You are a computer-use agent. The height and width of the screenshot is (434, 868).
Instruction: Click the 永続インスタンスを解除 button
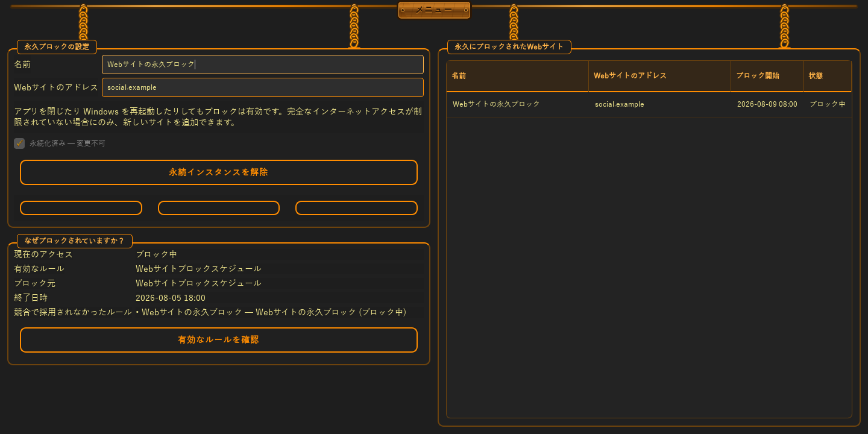(x=219, y=172)
